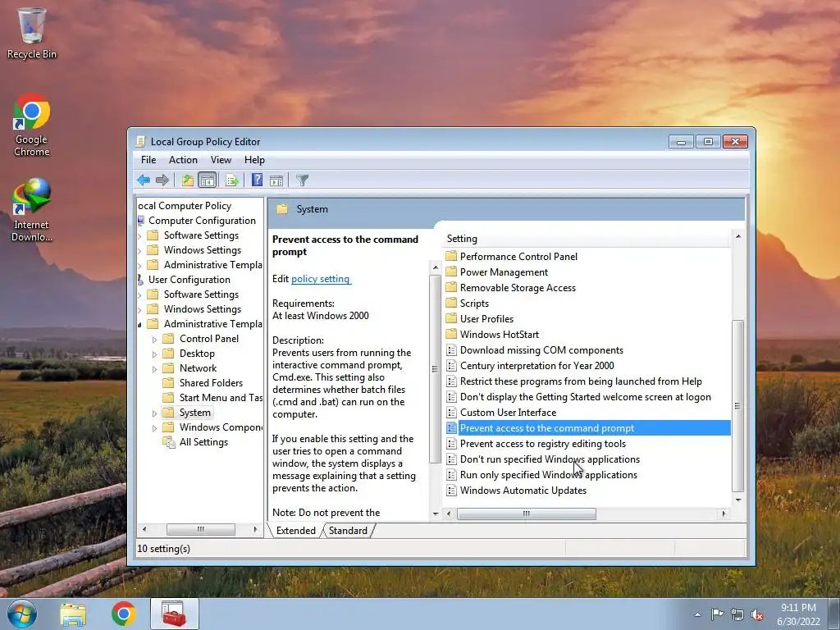Click the Action Center flag tray icon

pos(717,614)
